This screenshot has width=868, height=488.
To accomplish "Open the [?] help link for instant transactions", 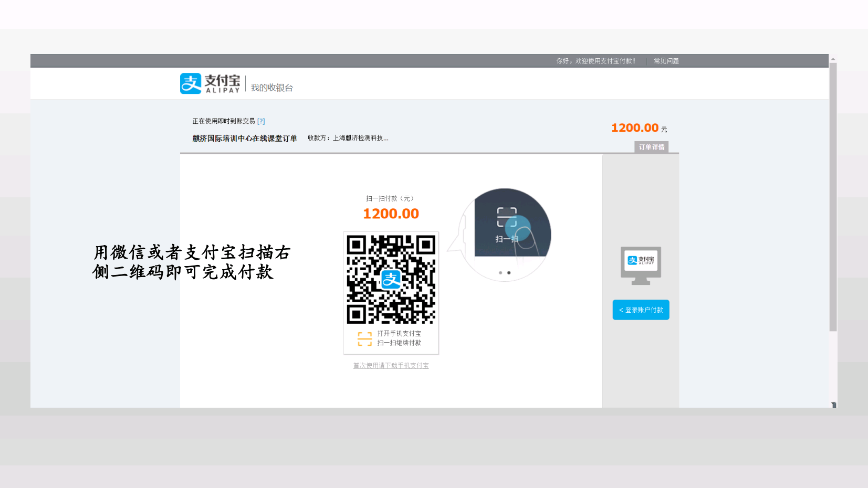I will click(261, 121).
